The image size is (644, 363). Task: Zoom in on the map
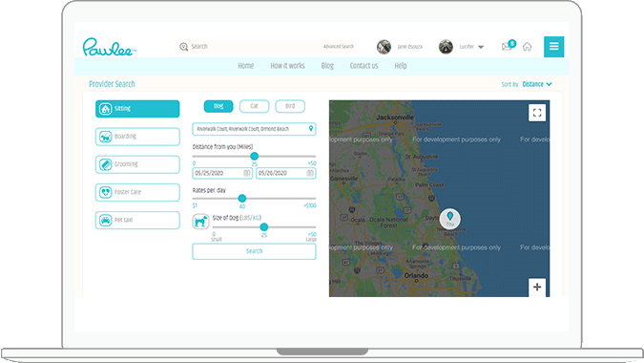click(537, 288)
